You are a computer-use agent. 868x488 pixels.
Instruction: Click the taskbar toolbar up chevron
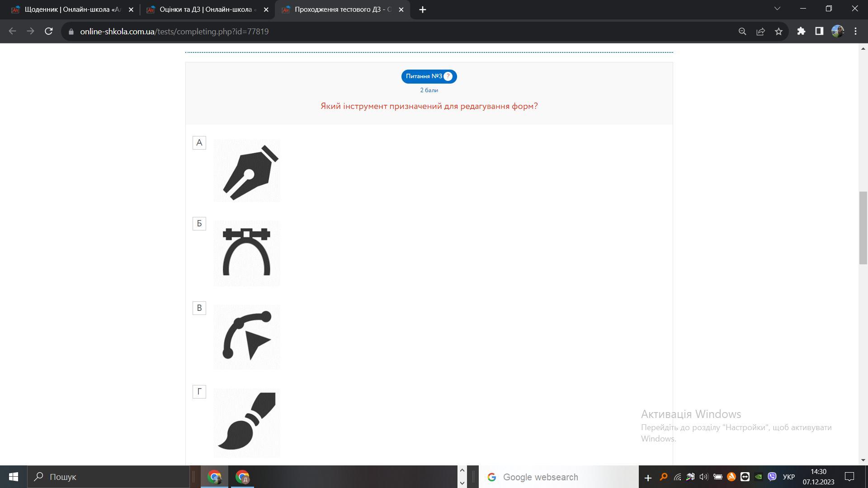[x=462, y=471]
